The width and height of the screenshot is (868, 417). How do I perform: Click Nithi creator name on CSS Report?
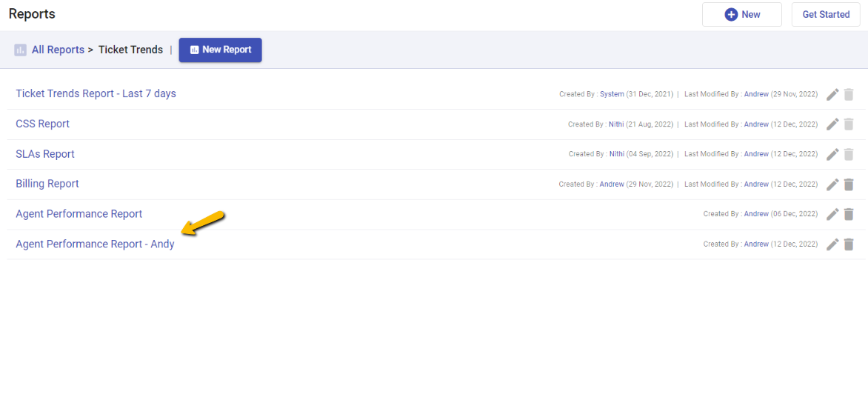[x=616, y=124]
